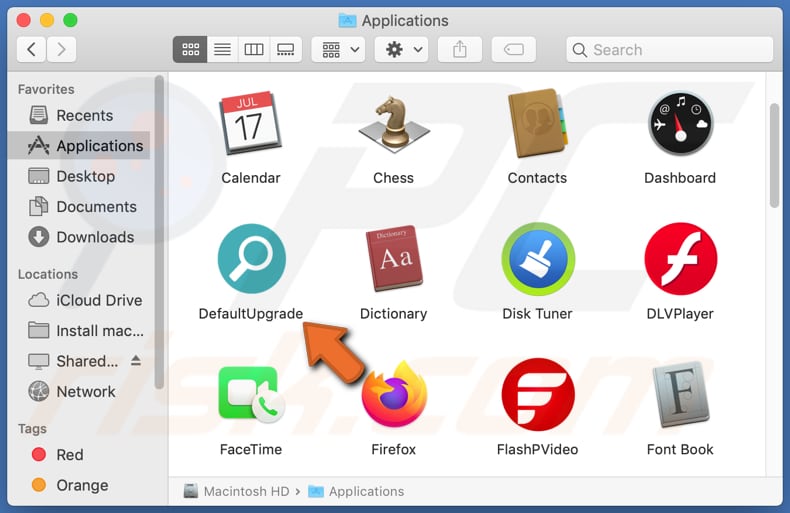The image size is (790, 513).
Task: Select the FlashPVideo app icon
Action: [x=538, y=395]
